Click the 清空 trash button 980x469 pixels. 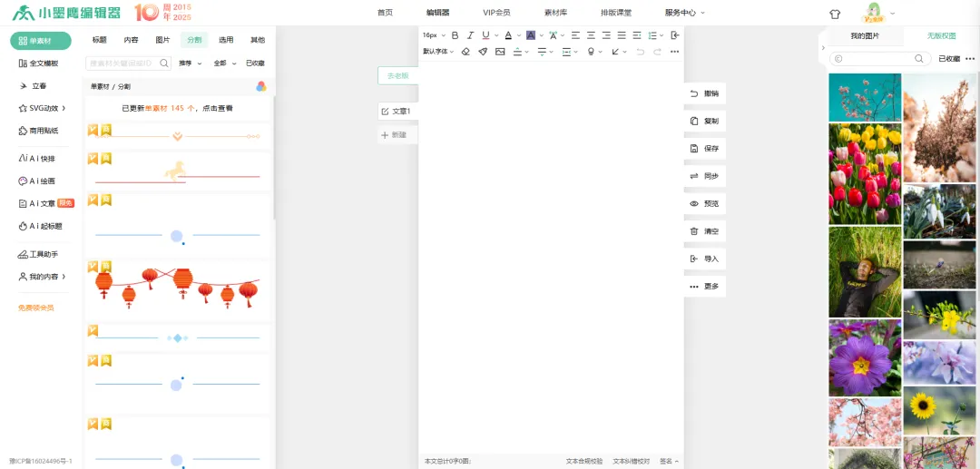click(705, 231)
